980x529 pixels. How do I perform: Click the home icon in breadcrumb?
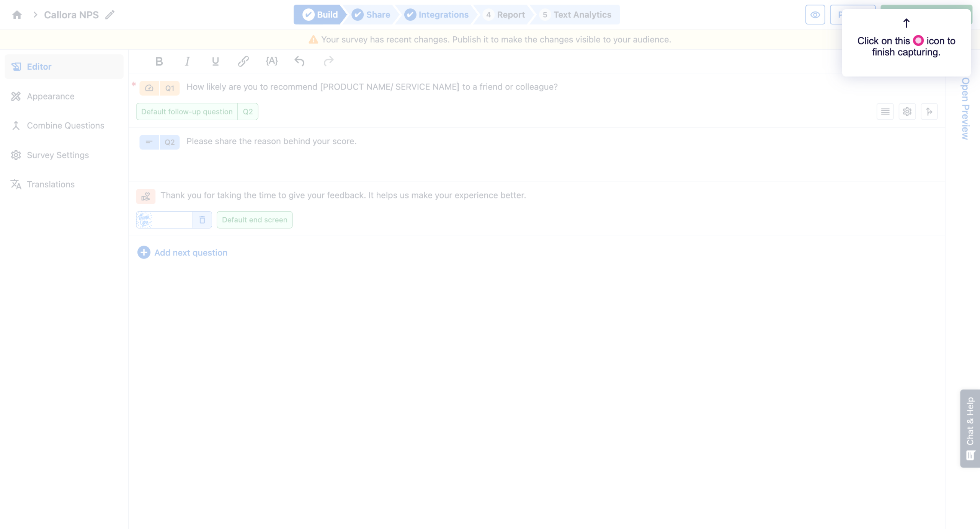point(17,15)
